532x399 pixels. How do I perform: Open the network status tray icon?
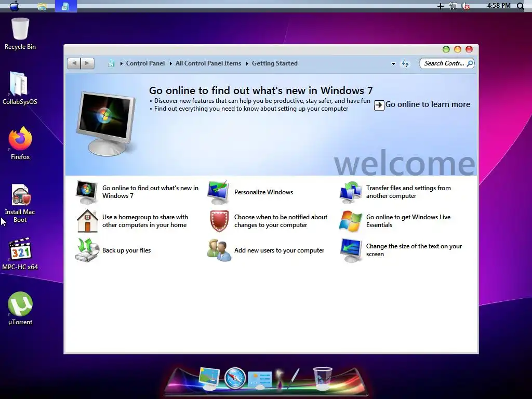coord(453,6)
